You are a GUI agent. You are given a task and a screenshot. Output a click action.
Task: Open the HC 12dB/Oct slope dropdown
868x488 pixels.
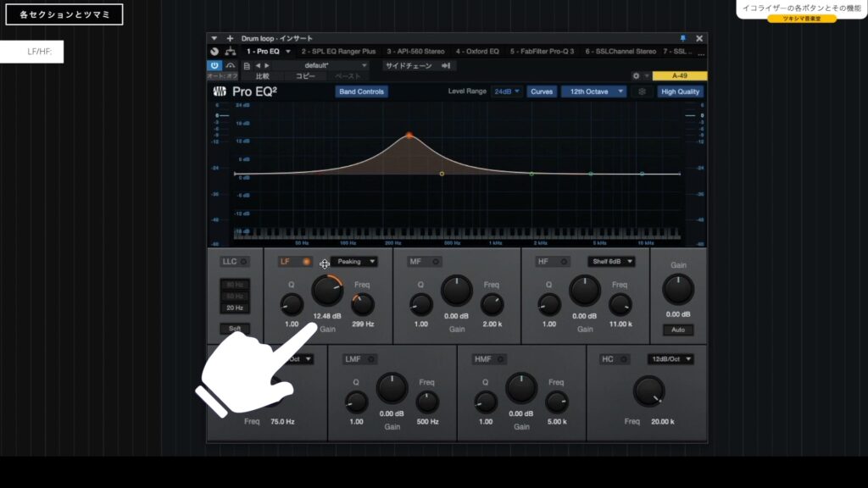tap(670, 359)
